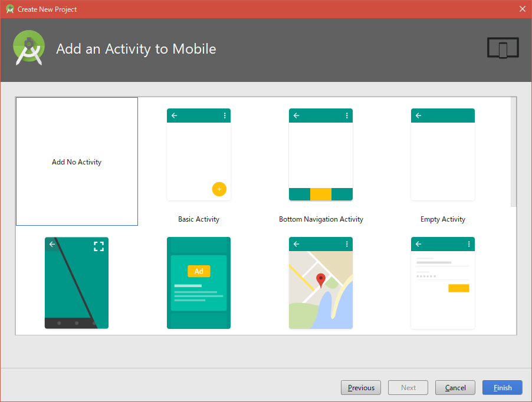The image size is (532, 402).
Task: Click the Android Studio logo in the header
Action: click(x=28, y=48)
